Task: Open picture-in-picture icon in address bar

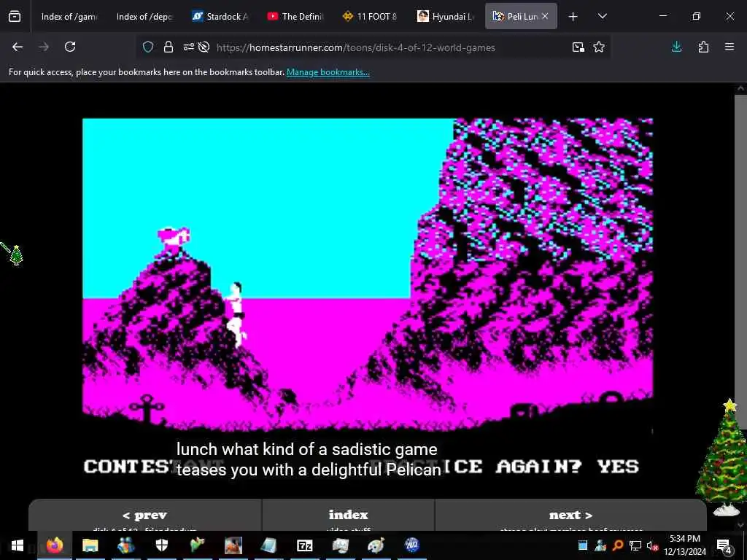Action: 578,47
